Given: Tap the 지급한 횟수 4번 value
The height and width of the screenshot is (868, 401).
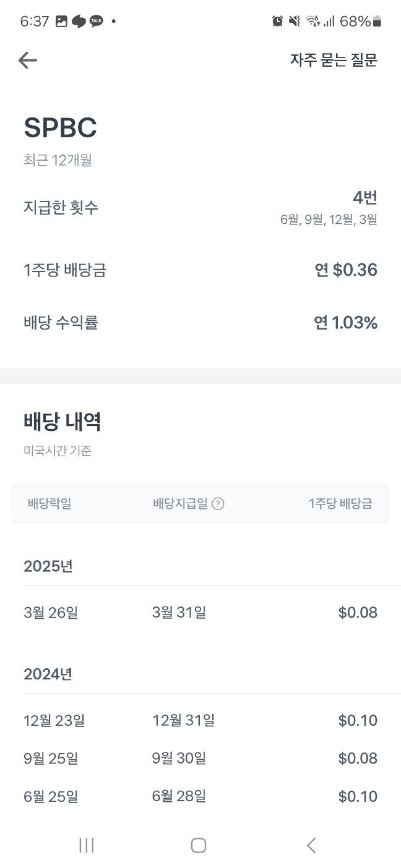Looking at the screenshot, I should 365,198.
